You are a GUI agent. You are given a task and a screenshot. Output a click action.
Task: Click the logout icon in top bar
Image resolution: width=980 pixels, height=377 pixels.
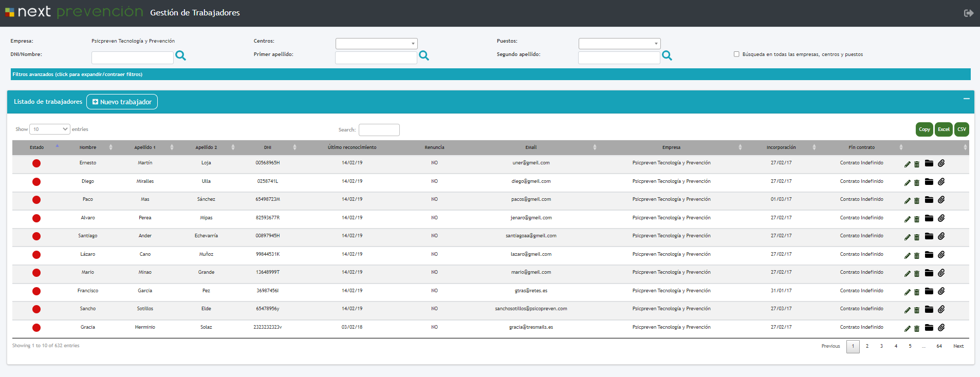click(x=969, y=13)
